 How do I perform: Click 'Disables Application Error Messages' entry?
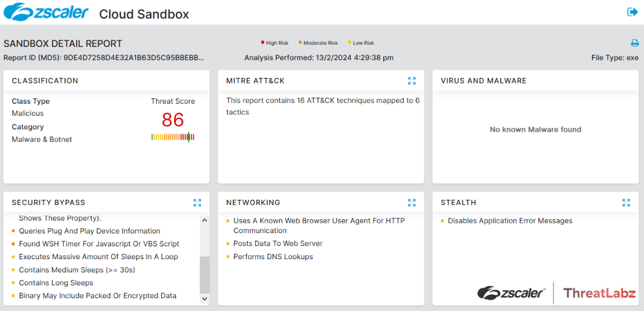[x=510, y=221]
